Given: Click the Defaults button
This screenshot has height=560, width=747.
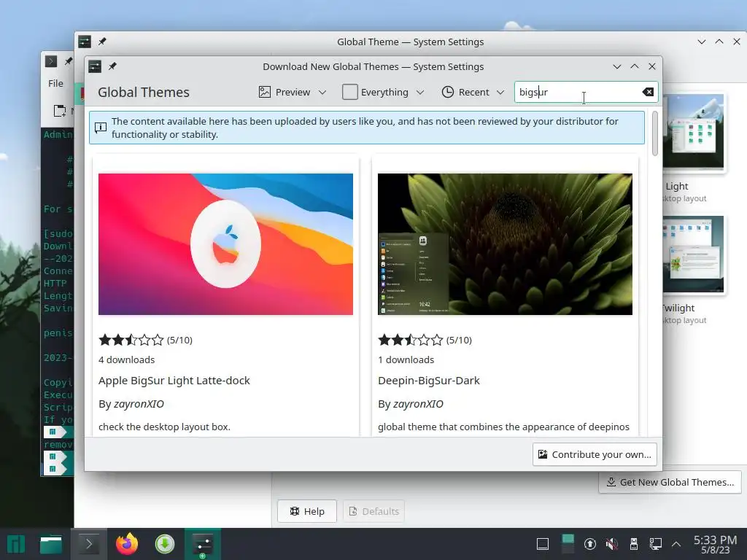Looking at the screenshot, I should point(373,511).
